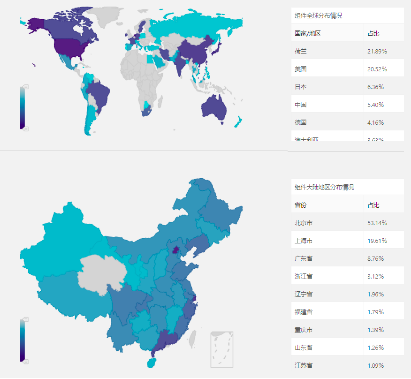Click India on the world map
Image resolution: width=411 pixels, height=379 pixels.
(180, 65)
